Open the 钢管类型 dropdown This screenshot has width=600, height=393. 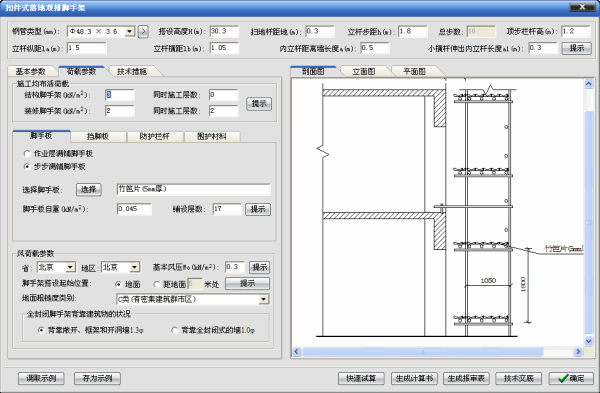[x=130, y=31]
